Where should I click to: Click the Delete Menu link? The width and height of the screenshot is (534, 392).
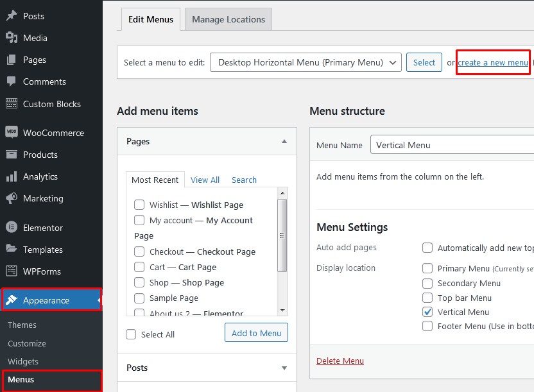pos(340,361)
